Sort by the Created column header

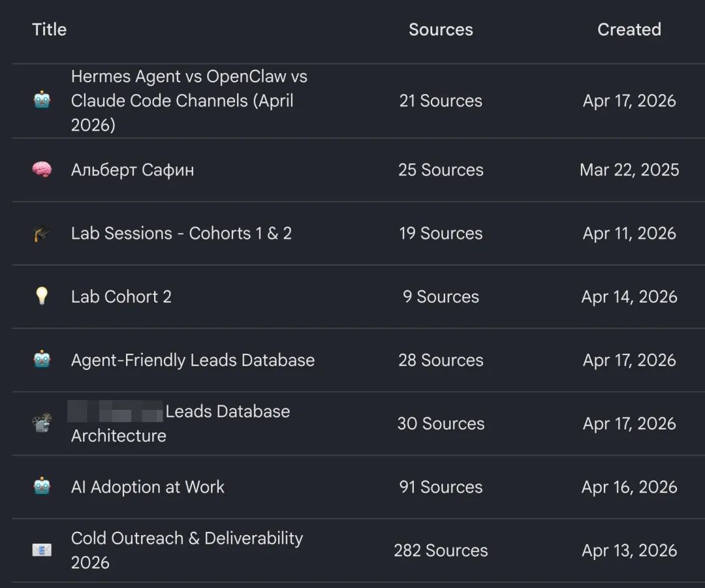tap(629, 29)
